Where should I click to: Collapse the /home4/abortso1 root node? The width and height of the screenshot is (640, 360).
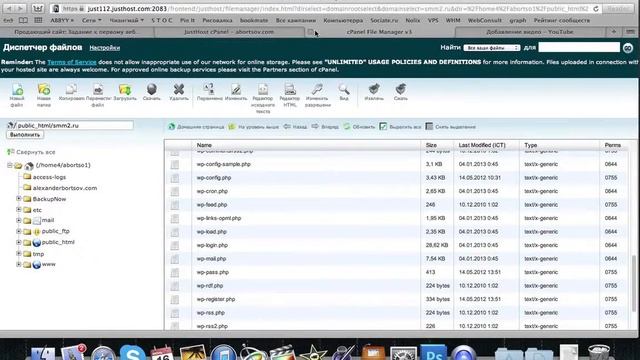point(9,165)
